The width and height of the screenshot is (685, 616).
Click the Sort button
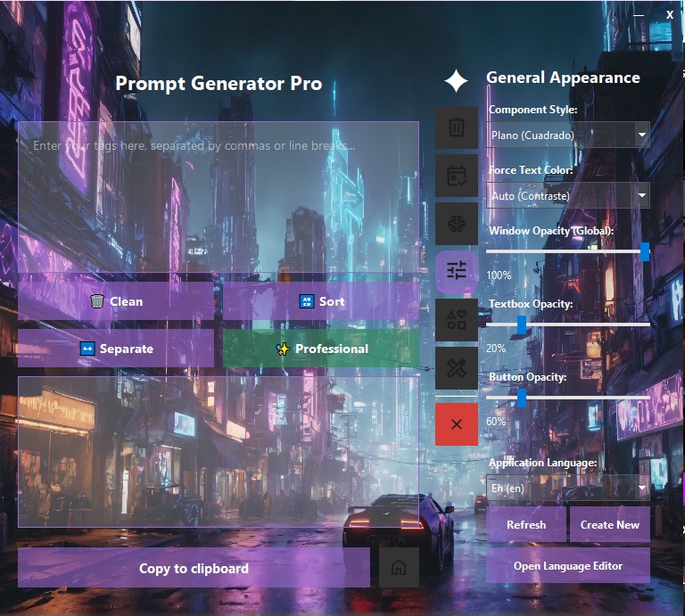pyautogui.click(x=321, y=301)
